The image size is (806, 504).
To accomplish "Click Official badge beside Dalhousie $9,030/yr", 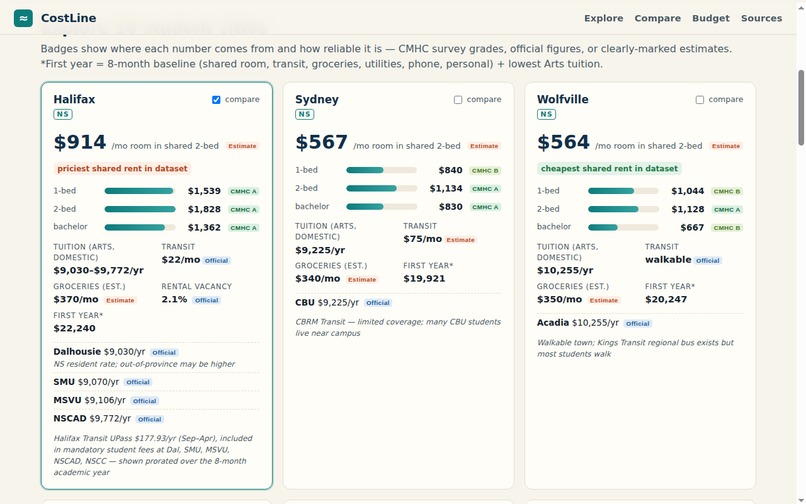I will pos(164,353).
